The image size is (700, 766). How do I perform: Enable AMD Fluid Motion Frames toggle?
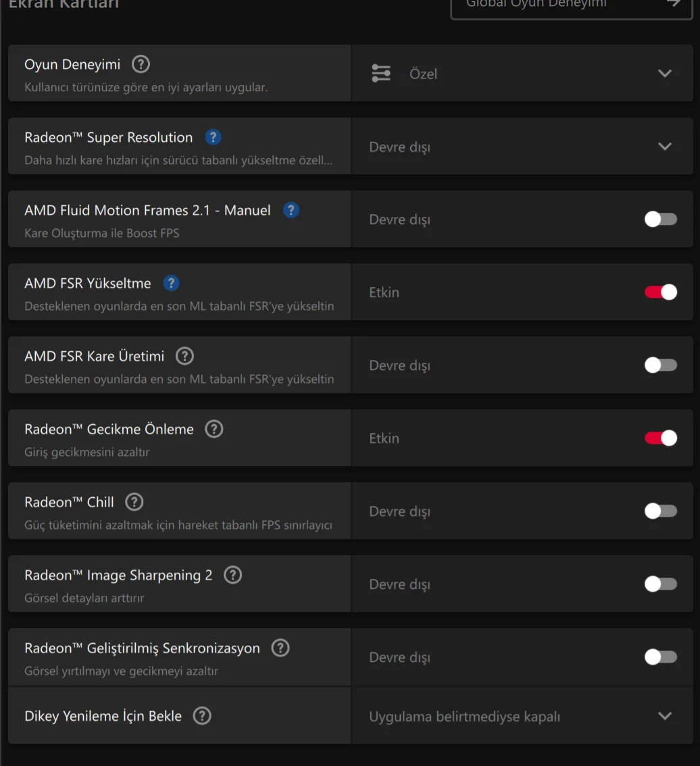pos(660,219)
